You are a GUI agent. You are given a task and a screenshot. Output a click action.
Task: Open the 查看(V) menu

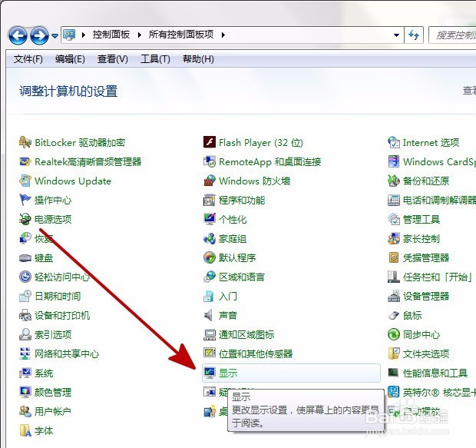coord(112,58)
